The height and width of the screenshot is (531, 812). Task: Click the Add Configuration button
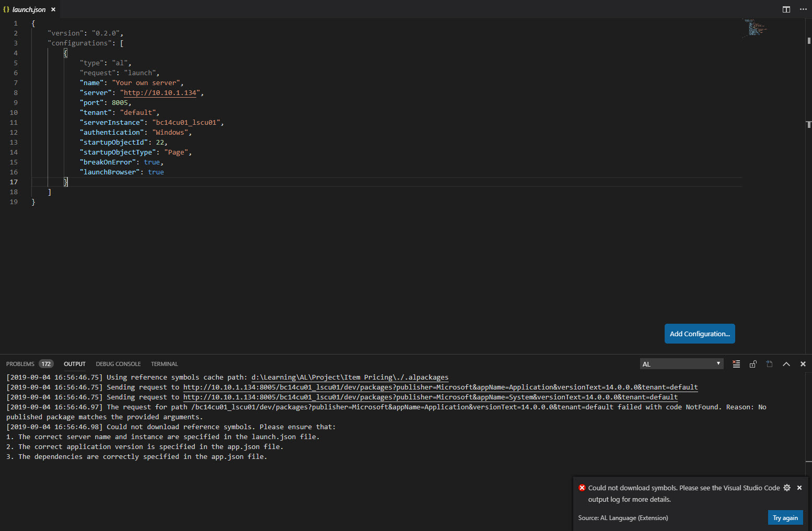point(700,334)
